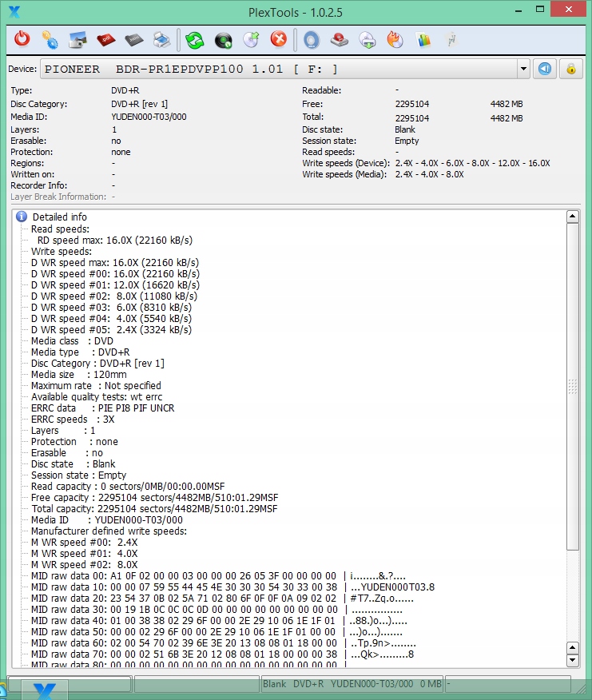The height and width of the screenshot is (700, 592).
Task: Select 'D WR speed #01: 12.0X' row
Action: (x=115, y=284)
